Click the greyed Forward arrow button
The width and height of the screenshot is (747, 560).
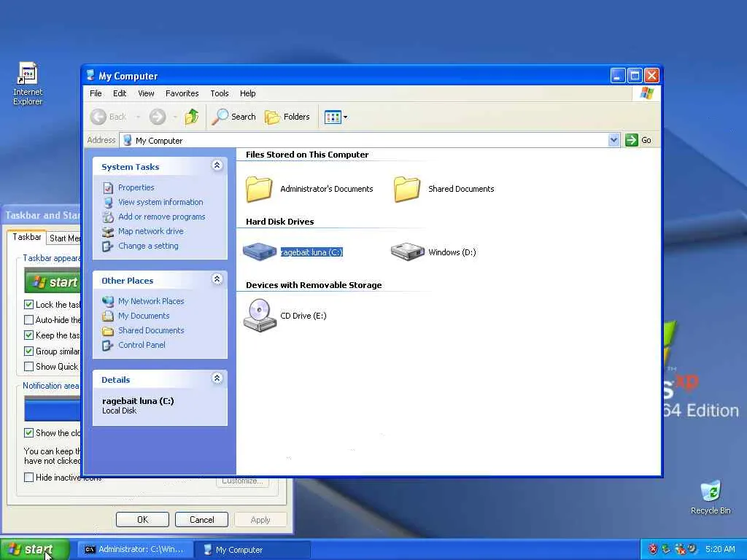158,117
